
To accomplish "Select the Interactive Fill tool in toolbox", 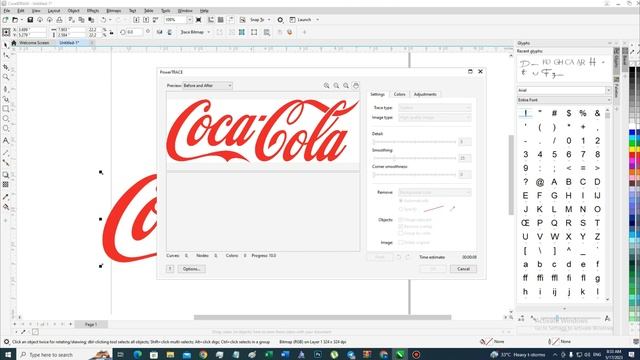I will (6, 207).
